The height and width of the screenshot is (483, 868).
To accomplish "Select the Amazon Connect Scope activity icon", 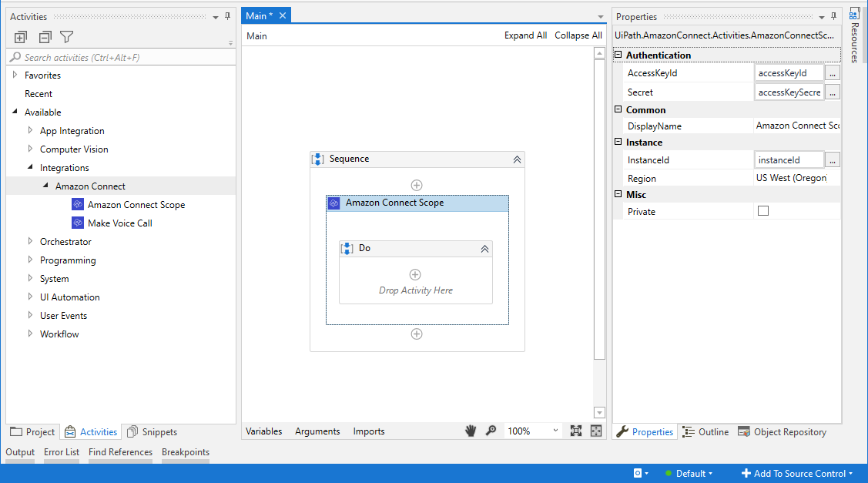I will (78, 204).
